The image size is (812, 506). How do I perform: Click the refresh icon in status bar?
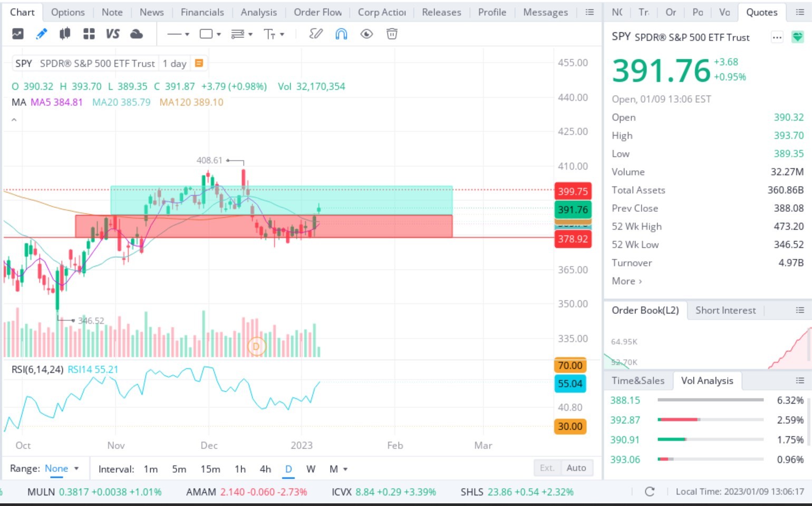pos(650,492)
